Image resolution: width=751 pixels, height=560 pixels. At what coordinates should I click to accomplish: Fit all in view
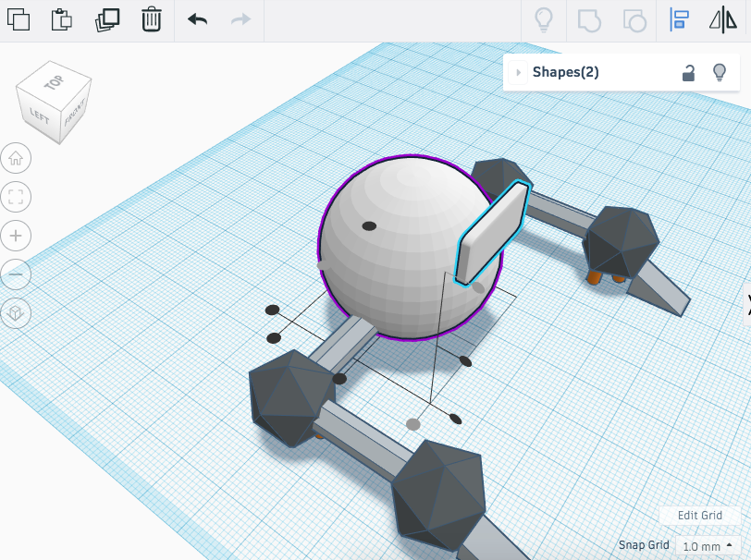point(16,197)
